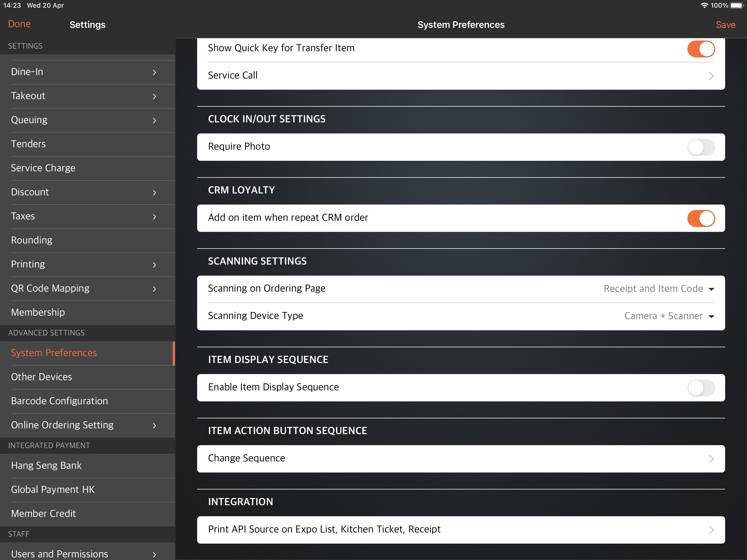Expand QR Code Mapping chevron
747x560 pixels.
(154, 289)
